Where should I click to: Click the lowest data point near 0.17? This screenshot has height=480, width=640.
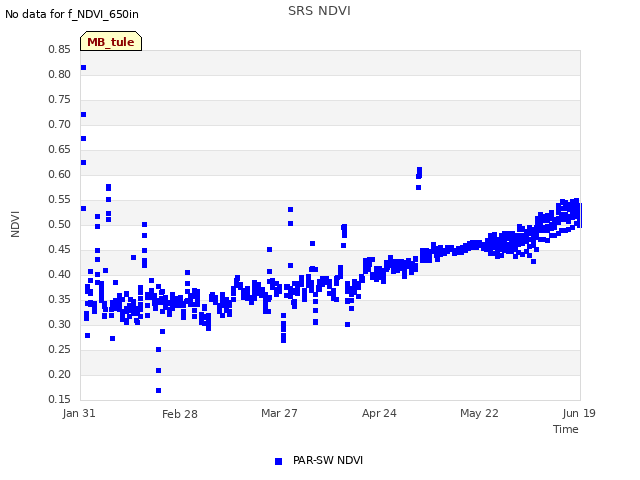(158, 391)
